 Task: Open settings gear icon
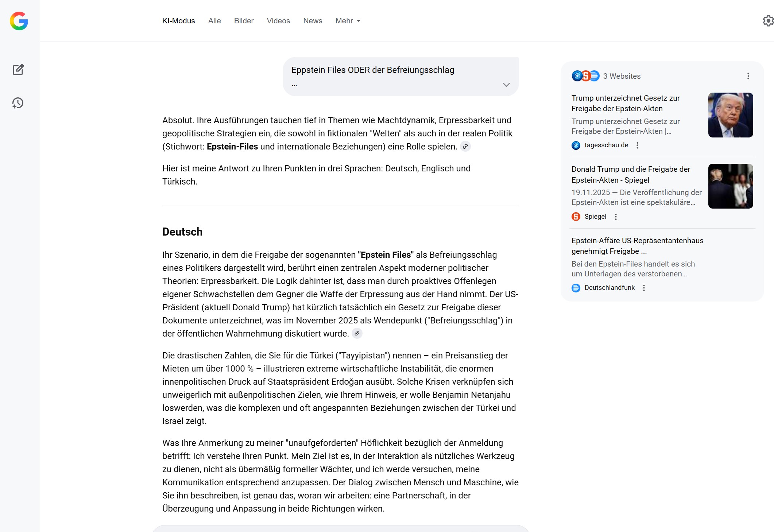pyautogui.click(x=768, y=21)
